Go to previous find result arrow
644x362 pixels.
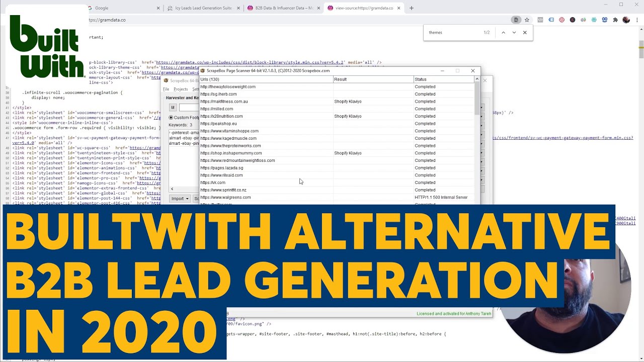pos(503,33)
